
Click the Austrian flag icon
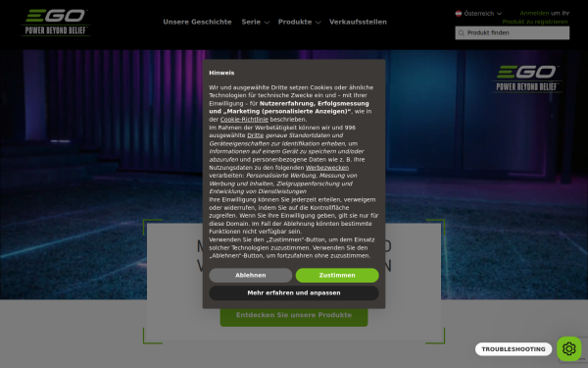click(x=459, y=14)
